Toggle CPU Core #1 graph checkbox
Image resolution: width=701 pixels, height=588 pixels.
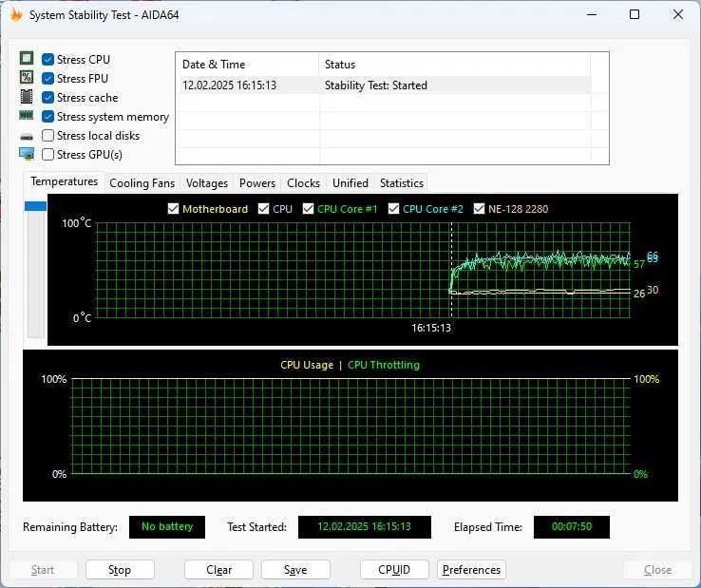(308, 209)
